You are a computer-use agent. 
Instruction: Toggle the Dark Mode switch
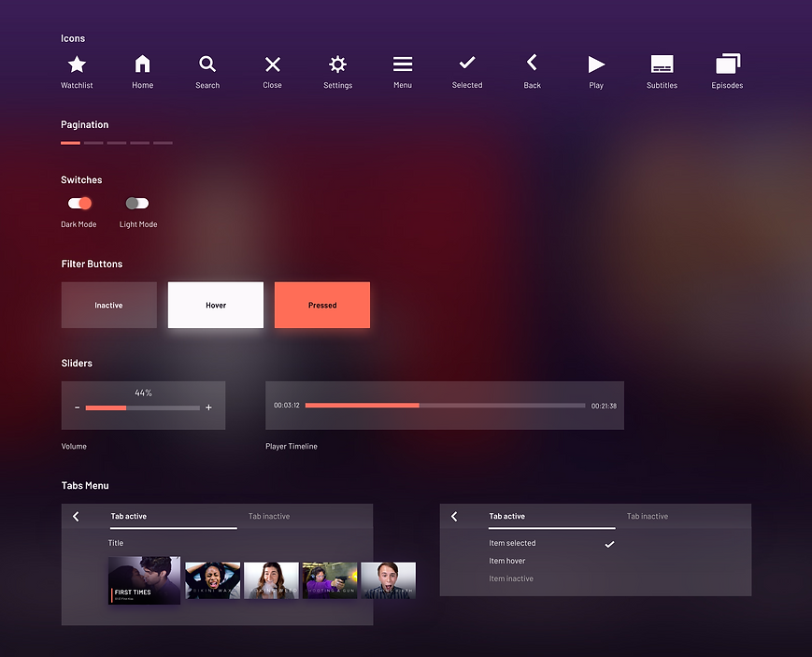click(x=79, y=203)
